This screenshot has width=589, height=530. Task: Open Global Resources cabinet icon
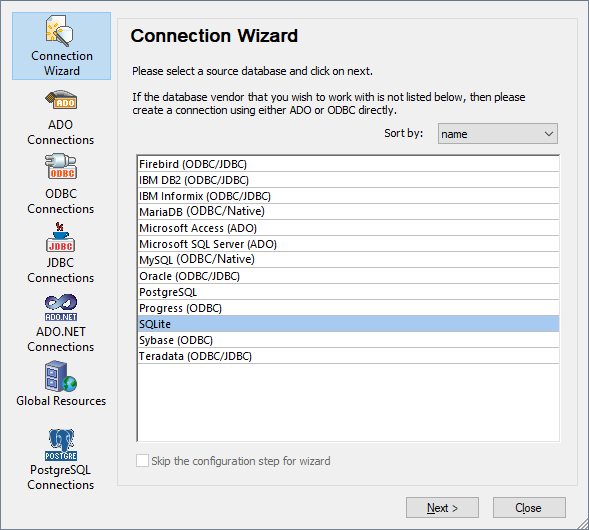pyautogui.click(x=61, y=376)
